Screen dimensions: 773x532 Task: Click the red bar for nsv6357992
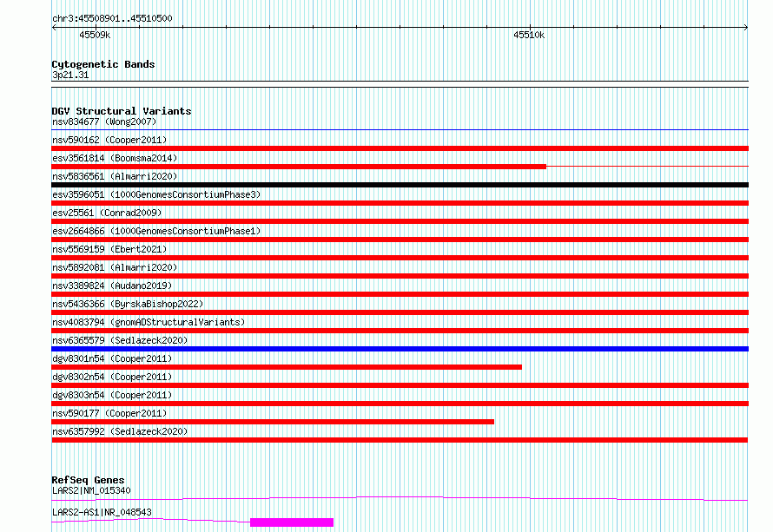pos(400,440)
